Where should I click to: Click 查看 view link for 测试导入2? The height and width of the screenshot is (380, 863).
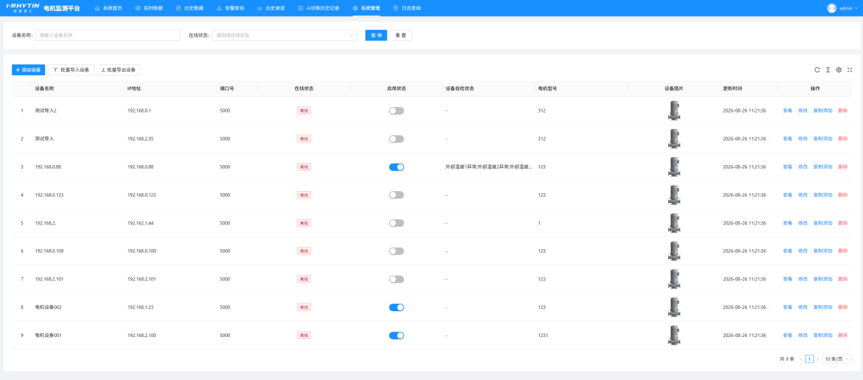788,111
